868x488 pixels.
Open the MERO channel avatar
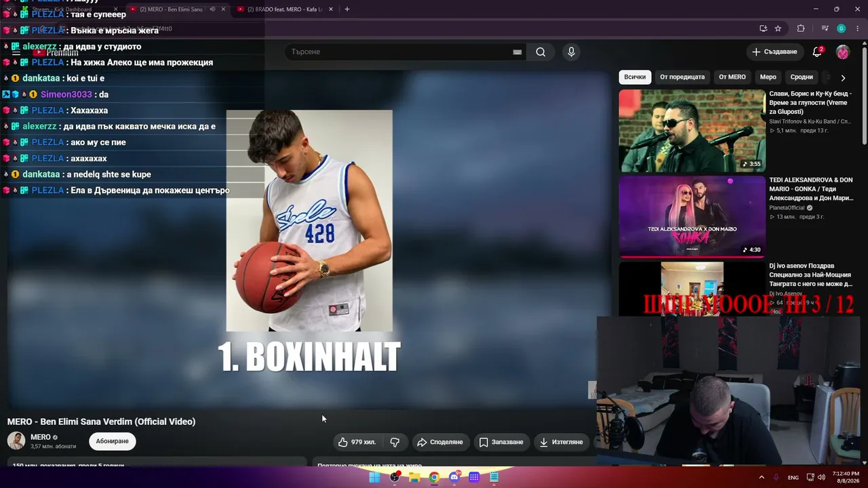(16, 441)
